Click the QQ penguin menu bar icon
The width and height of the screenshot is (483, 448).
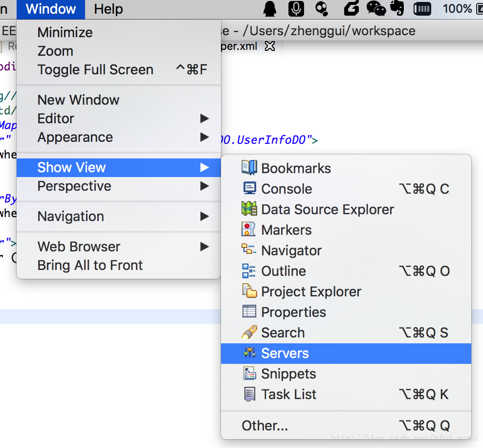pyautogui.click(x=270, y=9)
